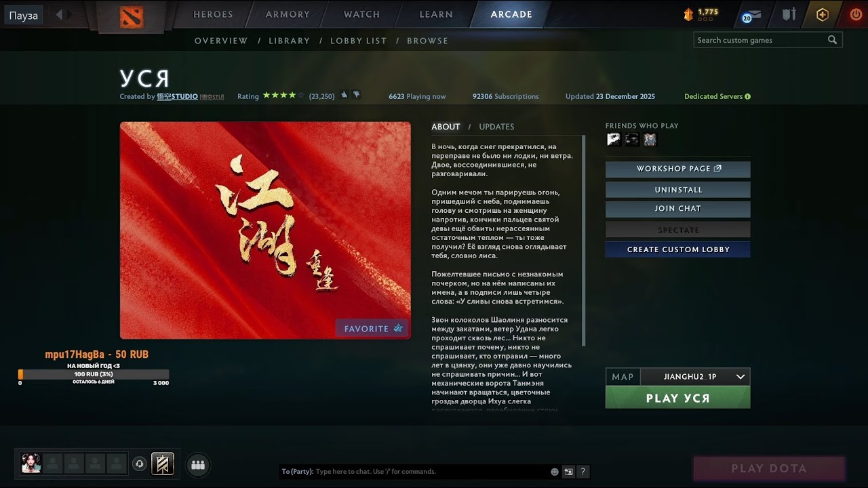Viewport: 868px width, 488px height.
Task: Click your party leader avatar
Action: tap(31, 464)
